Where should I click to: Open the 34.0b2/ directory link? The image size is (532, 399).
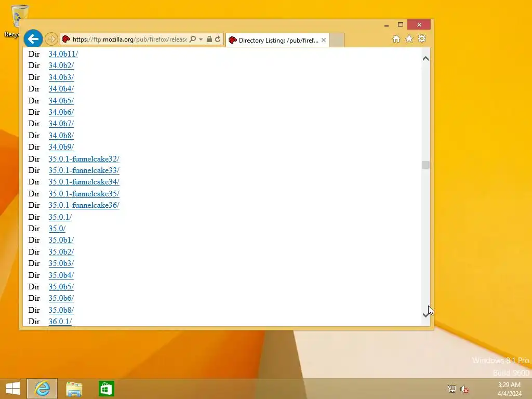tap(61, 65)
